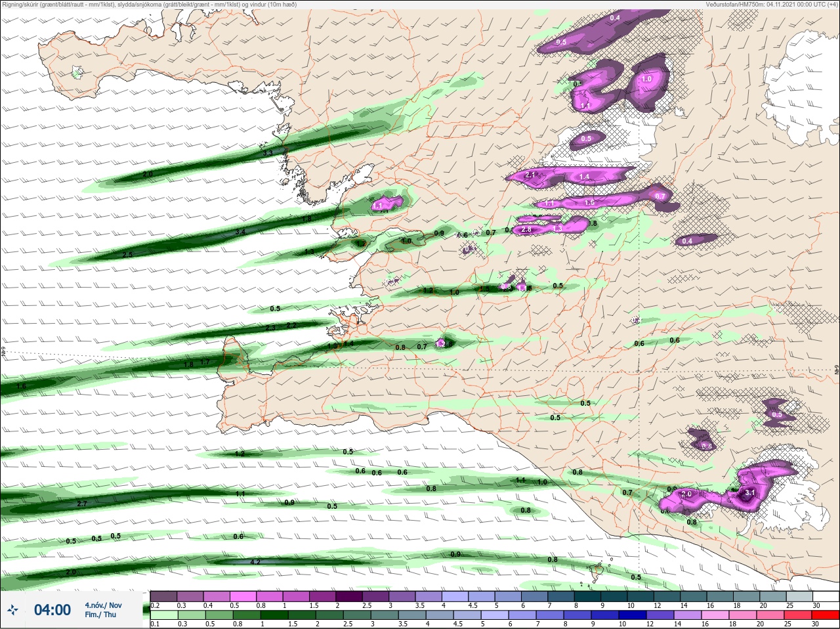Click the 'Fim./ Thu' weekday label
The height and width of the screenshot is (629, 840).
tap(100, 615)
